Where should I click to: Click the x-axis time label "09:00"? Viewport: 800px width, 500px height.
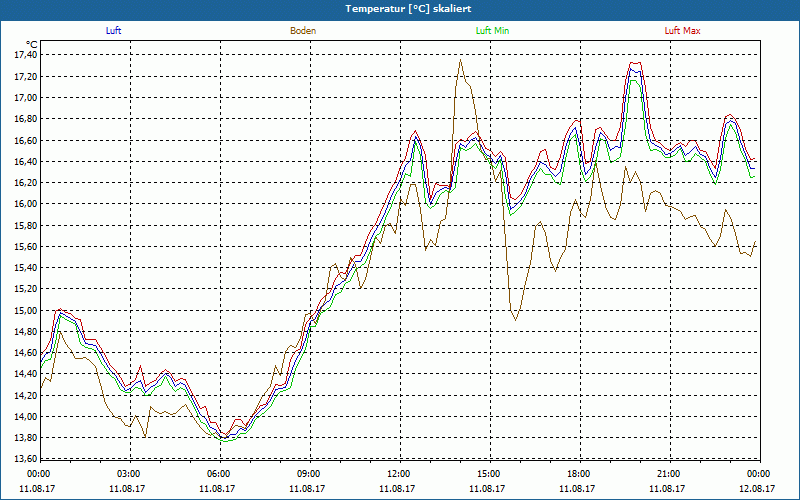coord(307,474)
